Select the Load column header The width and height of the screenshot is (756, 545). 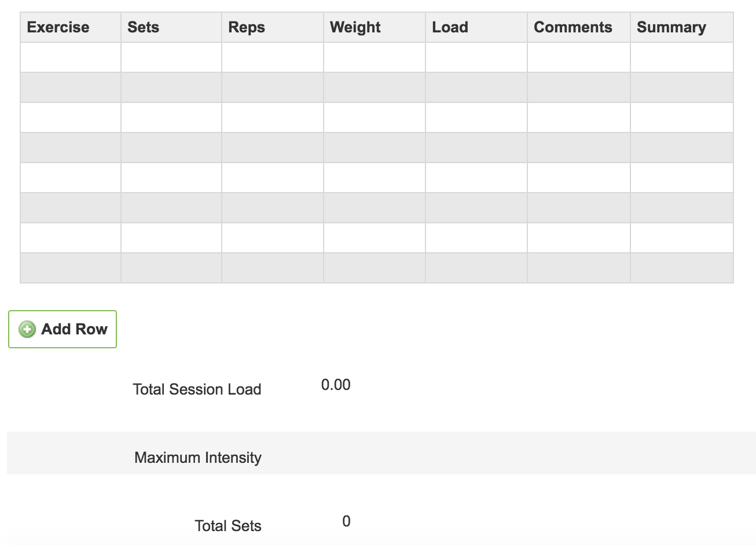tap(476, 27)
